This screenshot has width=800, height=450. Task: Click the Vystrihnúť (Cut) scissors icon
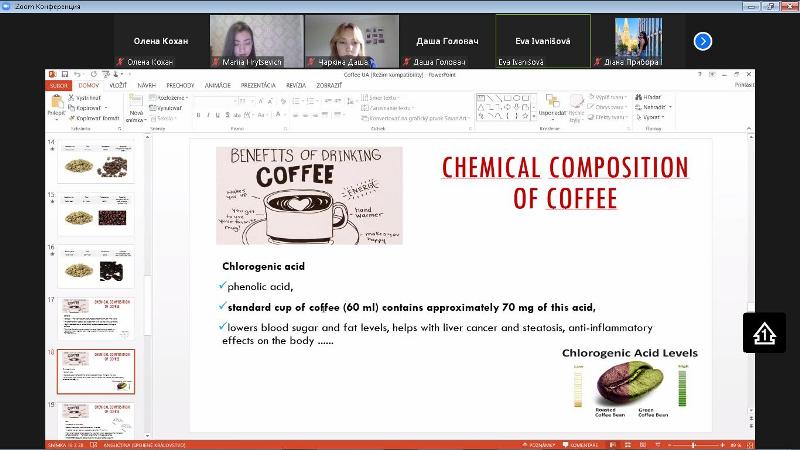point(71,97)
